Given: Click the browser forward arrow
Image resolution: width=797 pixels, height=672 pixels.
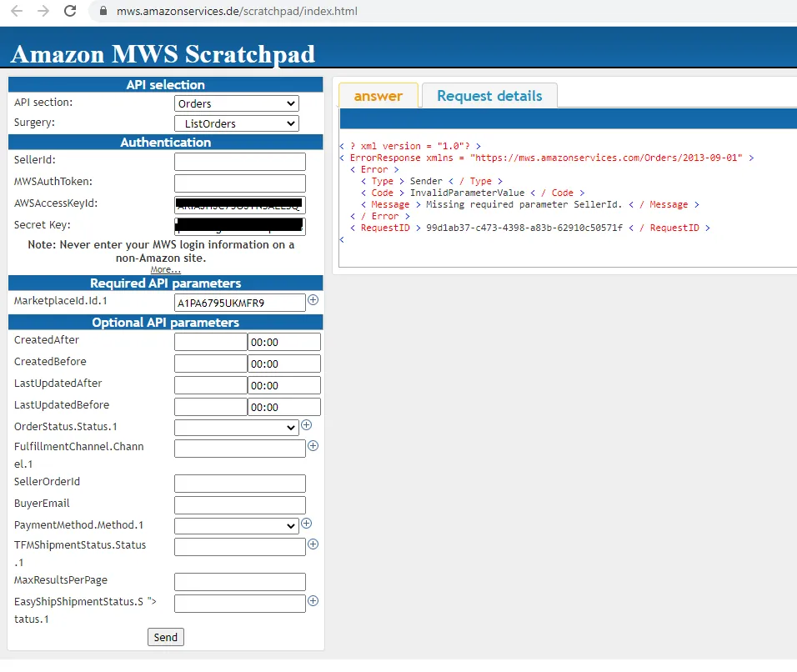Looking at the screenshot, I should [43, 11].
